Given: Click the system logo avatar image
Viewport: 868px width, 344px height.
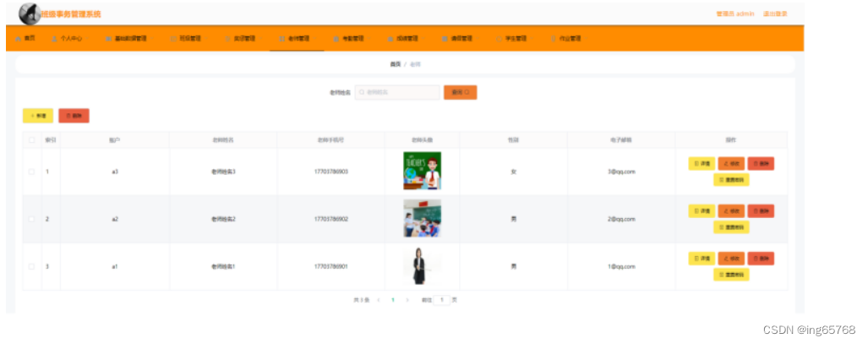Looking at the screenshot, I should (x=30, y=14).
